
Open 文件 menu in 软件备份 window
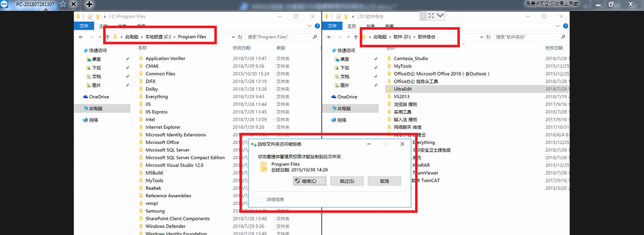(x=332, y=26)
